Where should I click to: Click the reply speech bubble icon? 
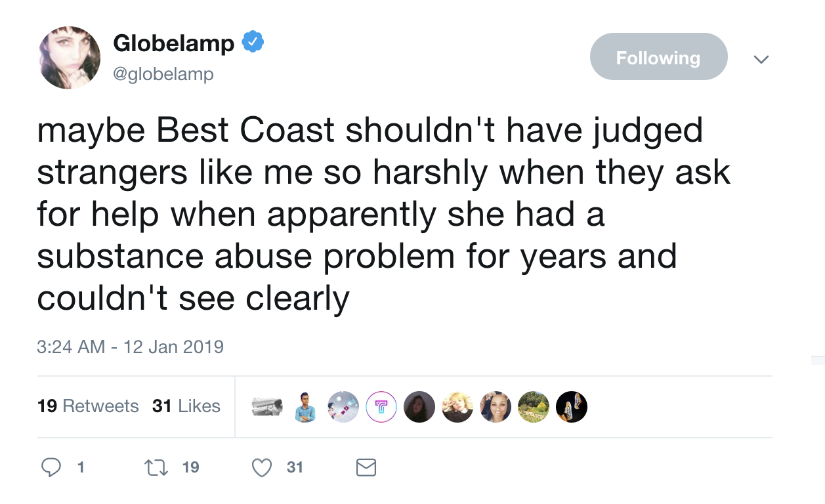[52, 467]
